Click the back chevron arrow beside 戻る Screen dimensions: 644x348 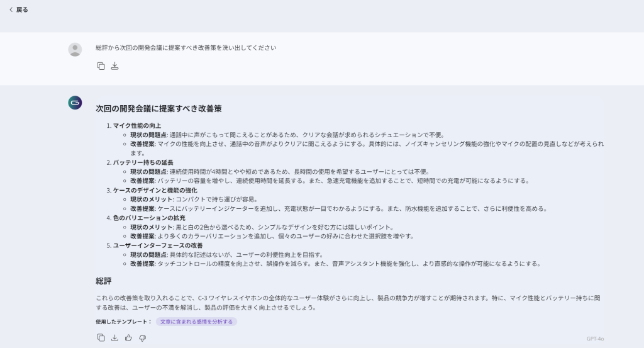tap(11, 9)
